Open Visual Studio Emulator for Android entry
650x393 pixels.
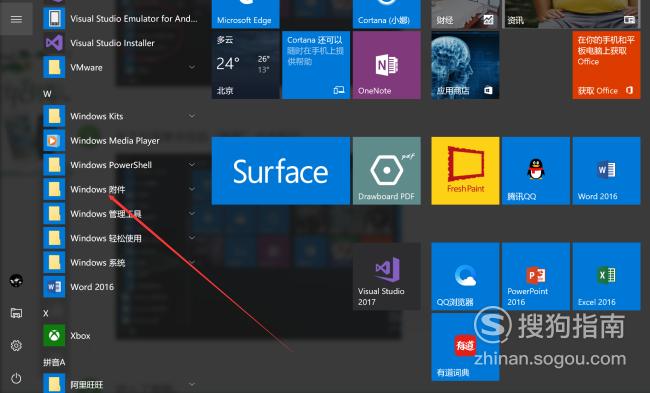[121, 19]
